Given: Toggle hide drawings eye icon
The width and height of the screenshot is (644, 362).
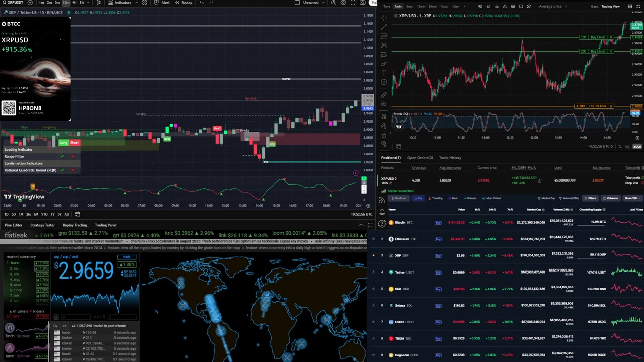Looking at the screenshot, I should tap(384, 144).
